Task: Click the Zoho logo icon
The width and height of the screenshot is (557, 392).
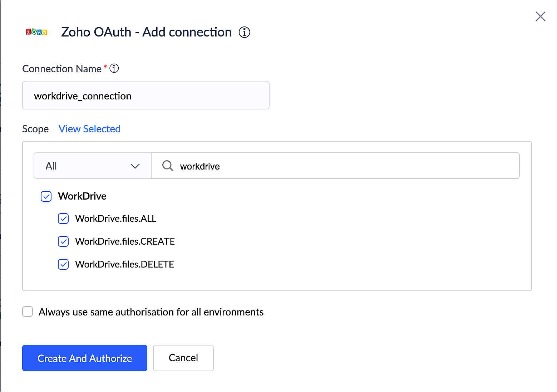Action: coord(36,32)
